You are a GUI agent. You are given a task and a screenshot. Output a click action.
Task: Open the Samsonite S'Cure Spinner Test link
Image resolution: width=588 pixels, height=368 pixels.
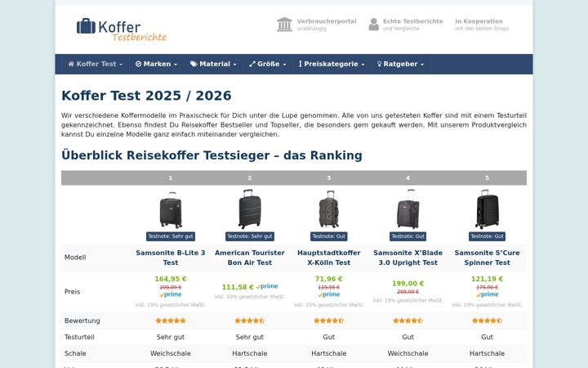click(x=487, y=258)
